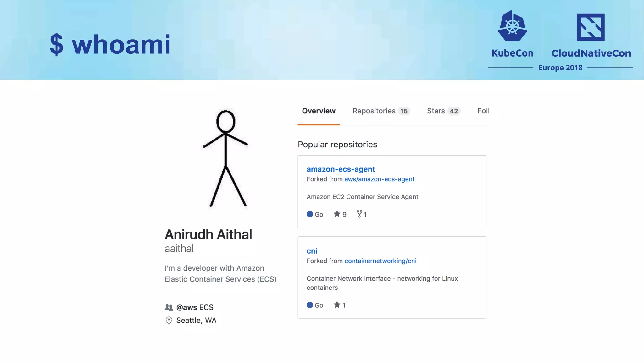Open the cni repository link
This screenshot has height=362, width=644.
point(312,251)
